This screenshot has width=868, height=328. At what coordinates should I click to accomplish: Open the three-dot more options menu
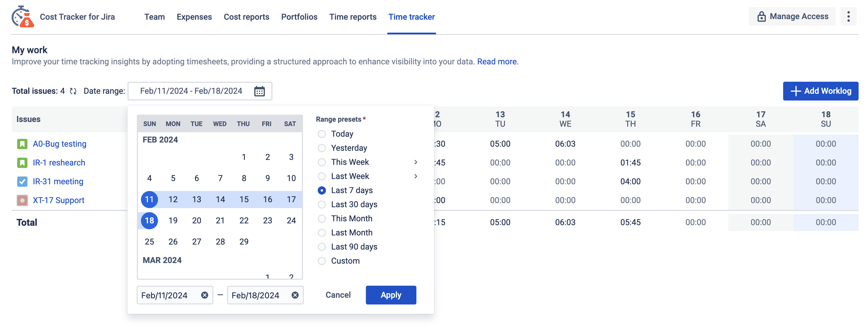click(848, 16)
